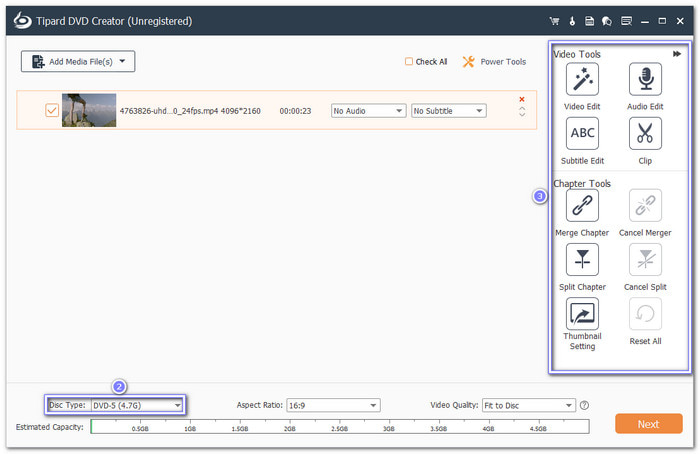Click the Next button
The height and width of the screenshot is (454, 700).
point(648,424)
